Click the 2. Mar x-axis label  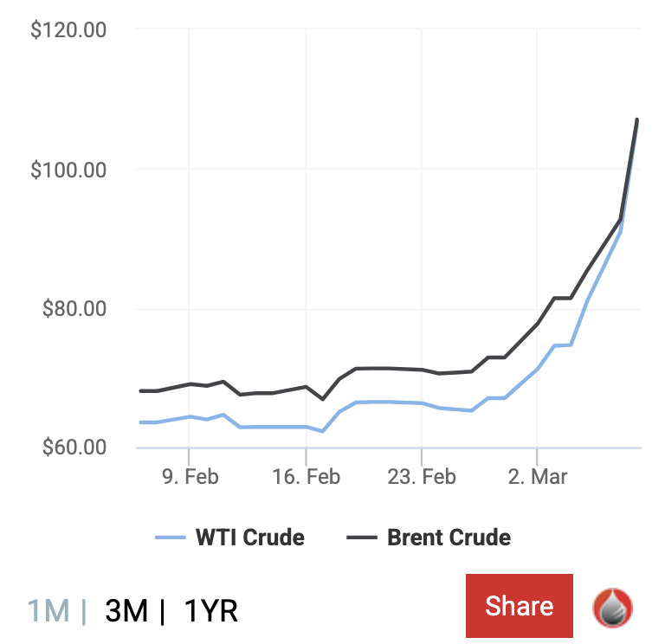(537, 477)
